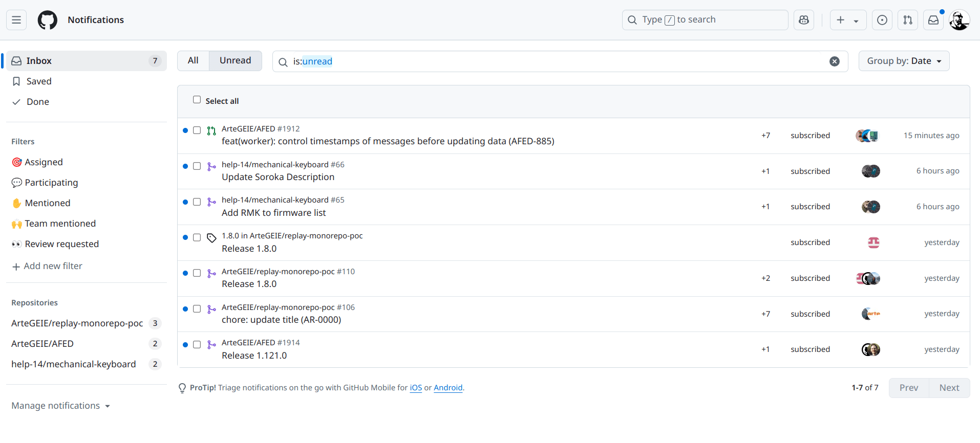The height and width of the screenshot is (443, 980).
Task: Open the Inbox section
Action: 86,61
